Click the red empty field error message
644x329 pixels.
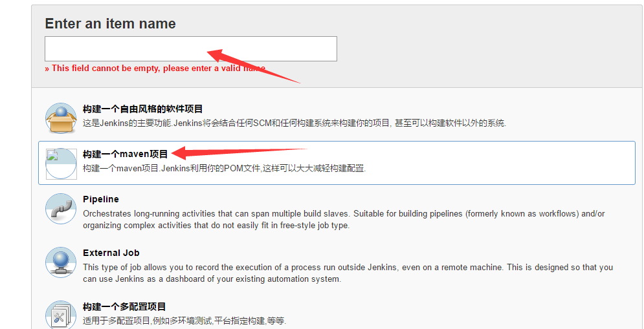(155, 69)
